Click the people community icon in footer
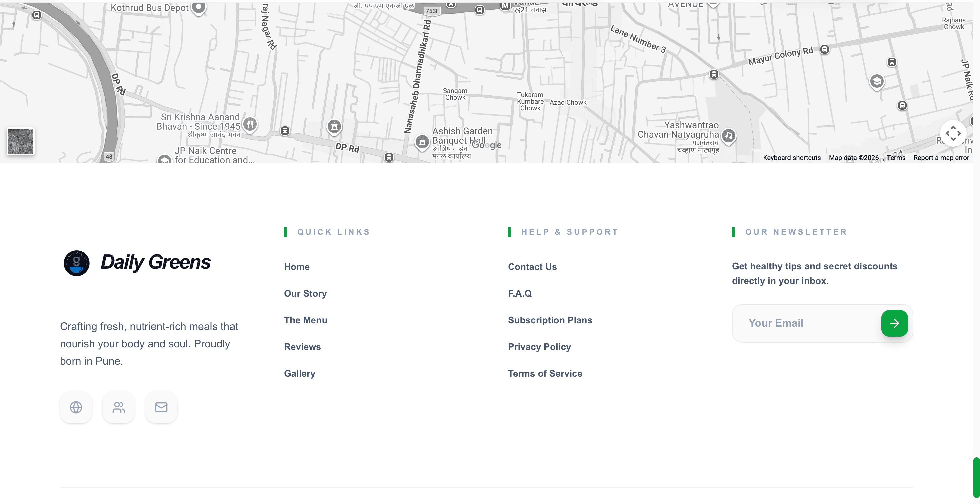The image size is (980, 504). [119, 407]
